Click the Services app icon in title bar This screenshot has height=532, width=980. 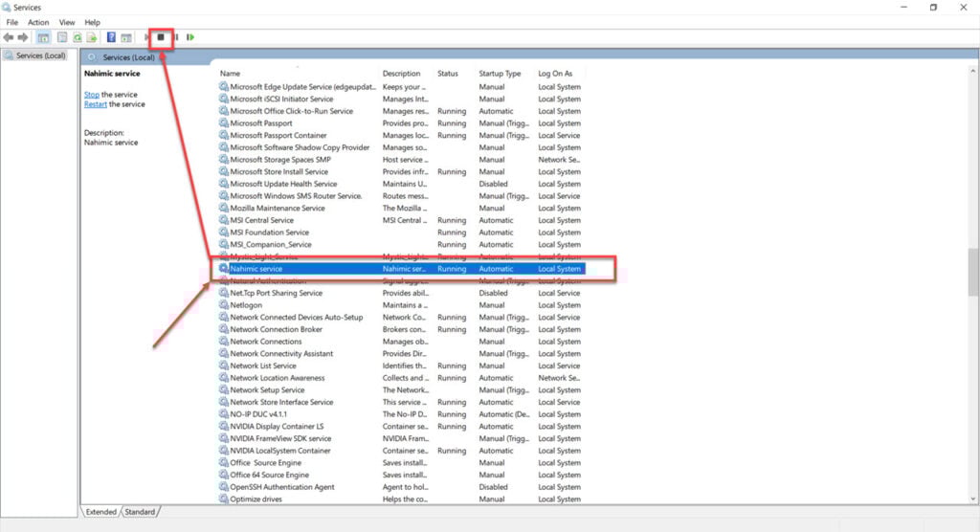pyautogui.click(x=7, y=8)
